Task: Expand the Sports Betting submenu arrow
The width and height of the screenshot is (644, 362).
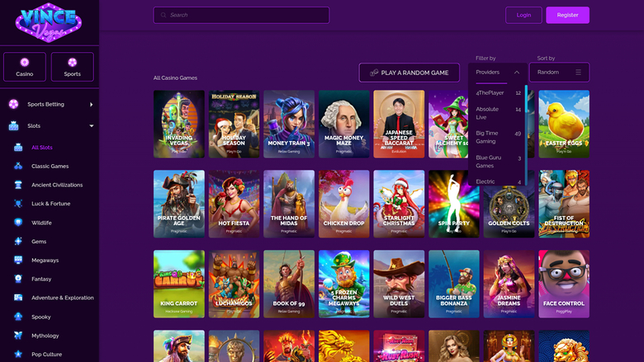Action: coord(91,105)
